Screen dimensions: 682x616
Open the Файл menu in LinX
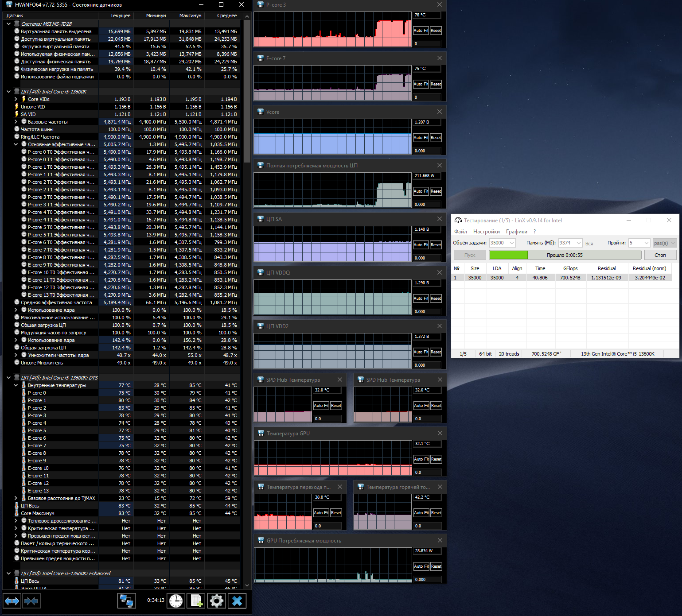click(460, 232)
